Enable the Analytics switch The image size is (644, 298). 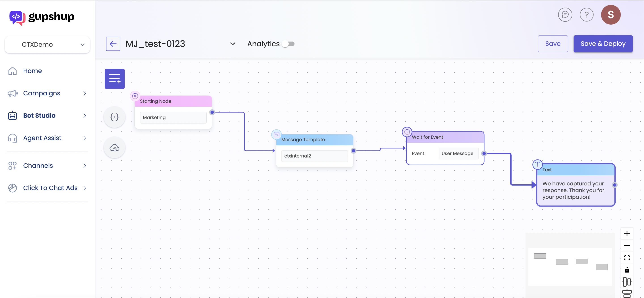click(x=288, y=44)
